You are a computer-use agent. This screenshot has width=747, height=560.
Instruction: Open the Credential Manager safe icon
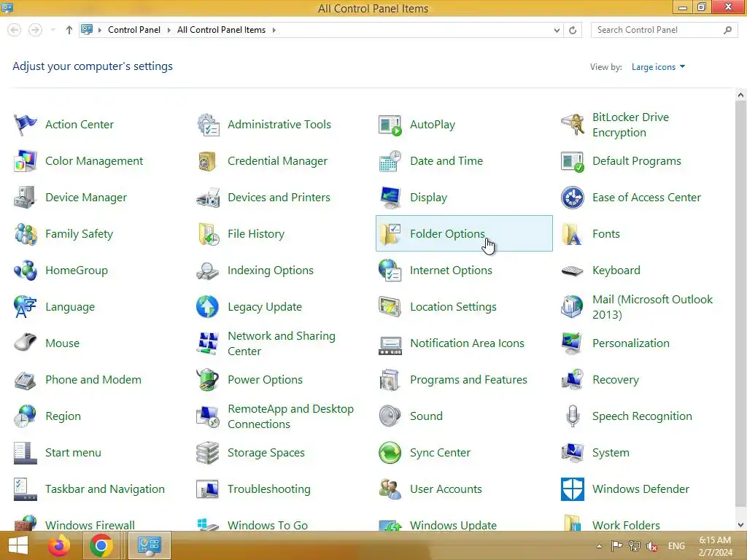[x=208, y=161]
